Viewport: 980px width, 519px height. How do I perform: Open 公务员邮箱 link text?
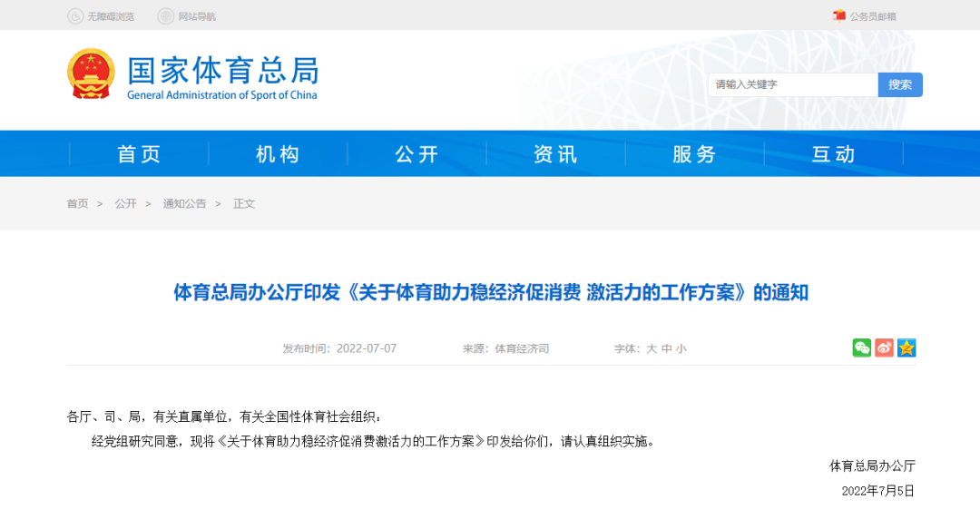pyautogui.click(x=873, y=17)
